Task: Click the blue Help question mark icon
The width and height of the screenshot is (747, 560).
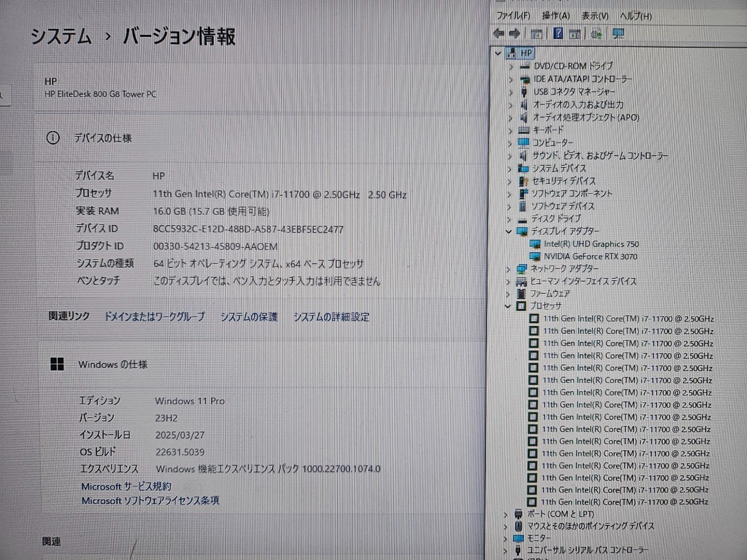Action: (x=558, y=34)
